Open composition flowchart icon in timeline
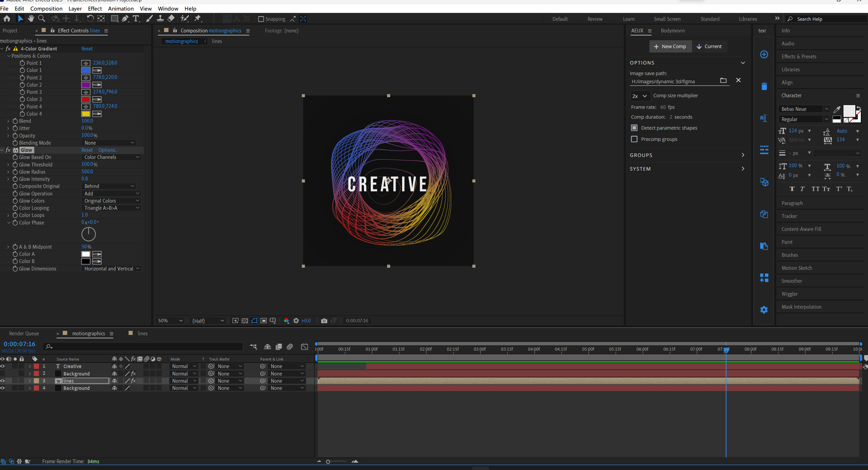This screenshot has height=470, width=868. [x=253, y=347]
